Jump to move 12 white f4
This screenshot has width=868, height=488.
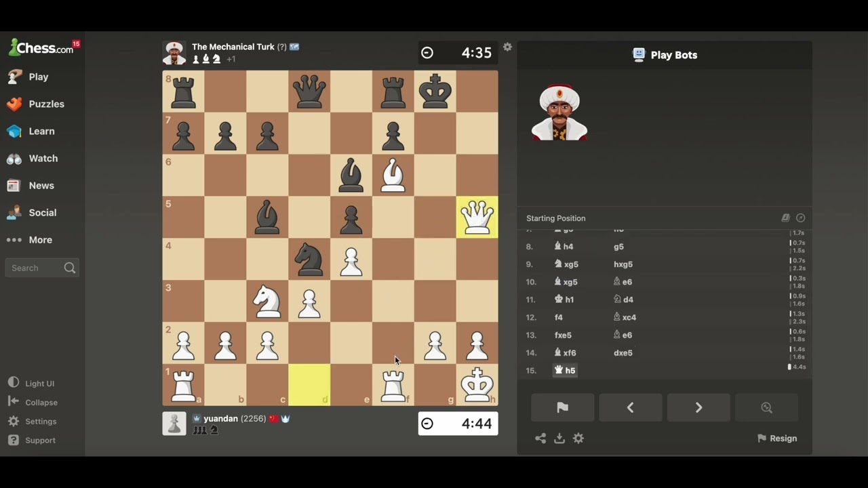pyautogui.click(x=559, y=317)
